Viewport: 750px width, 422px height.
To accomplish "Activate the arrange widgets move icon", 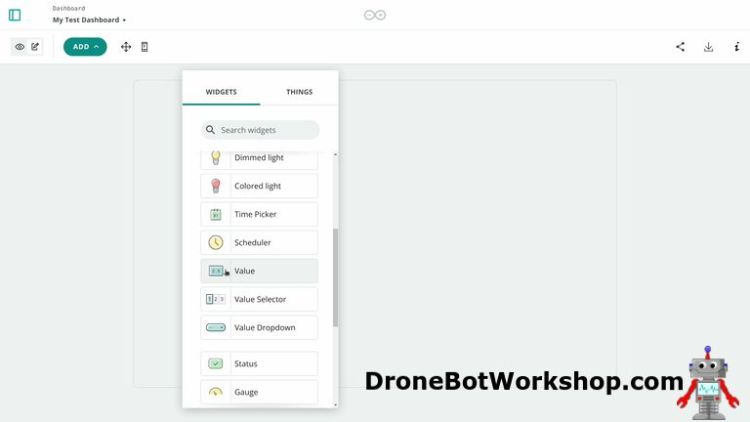I will (126, 47).
